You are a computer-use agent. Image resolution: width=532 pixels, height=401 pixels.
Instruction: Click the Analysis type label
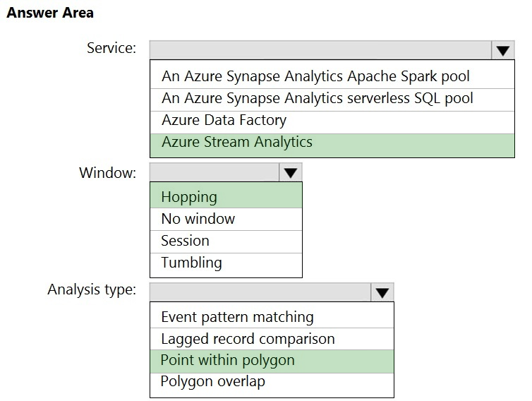pos(92,289)
